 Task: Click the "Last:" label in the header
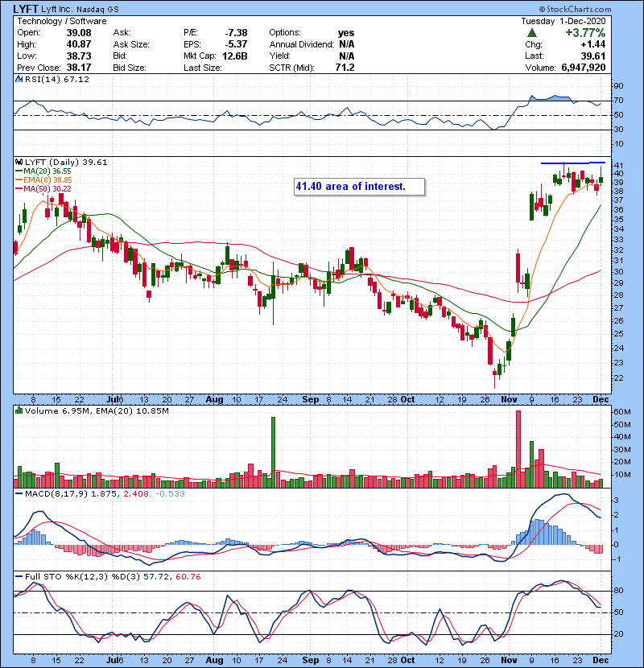(x=535, y=56)
